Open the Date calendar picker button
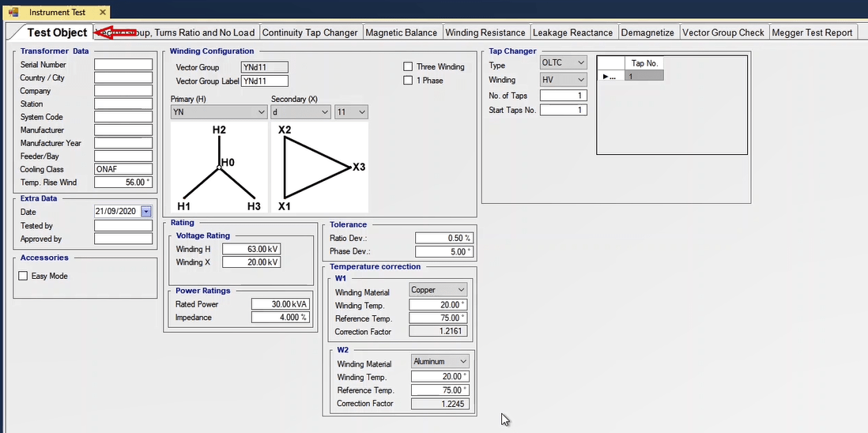The image size is (868, 433). click(146, 212)
